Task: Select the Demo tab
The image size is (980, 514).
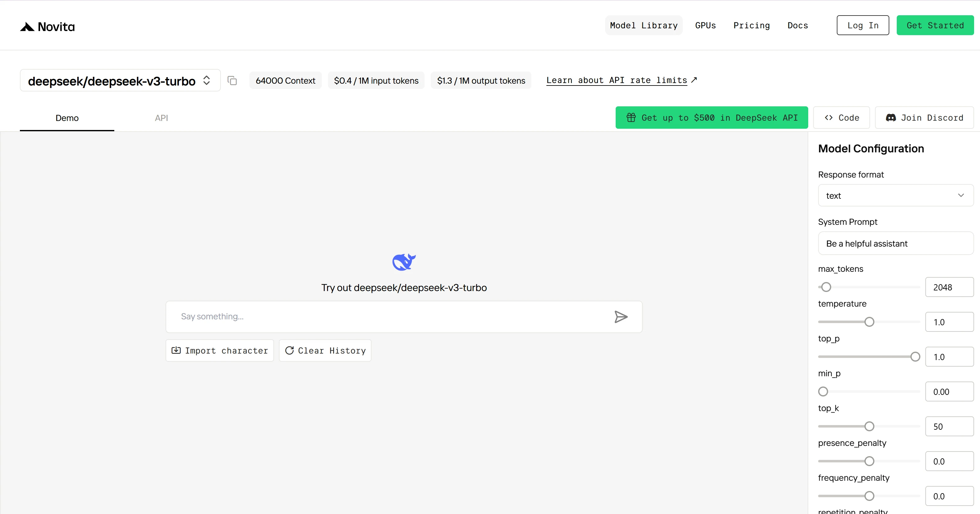Action: click(67, 118)
